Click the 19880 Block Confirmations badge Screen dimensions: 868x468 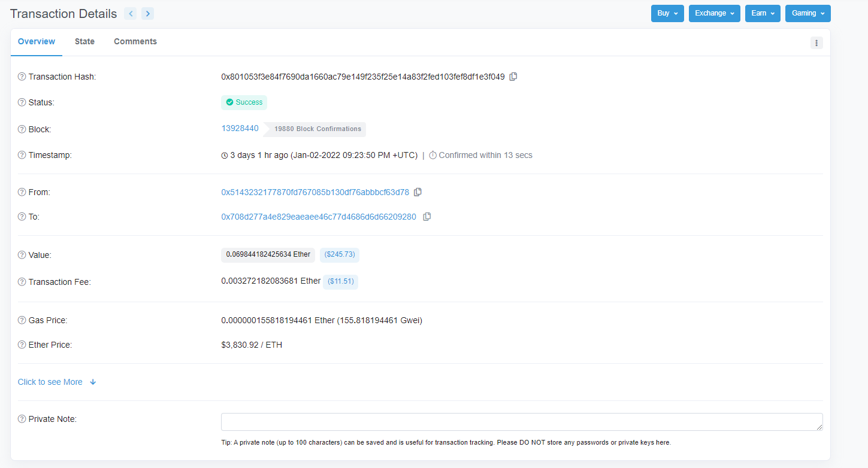point(316,129)
